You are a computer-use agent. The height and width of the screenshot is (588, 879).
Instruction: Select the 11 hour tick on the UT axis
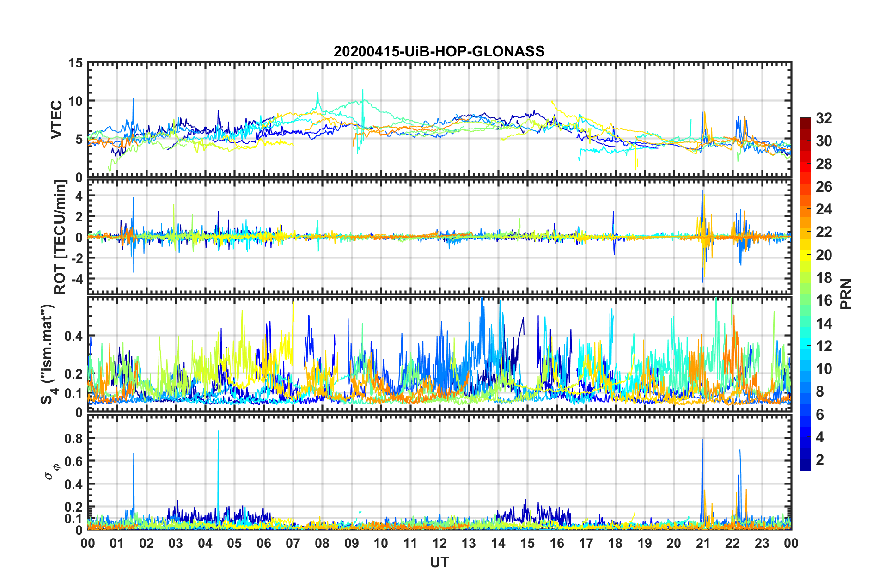(x=410, y=543)
